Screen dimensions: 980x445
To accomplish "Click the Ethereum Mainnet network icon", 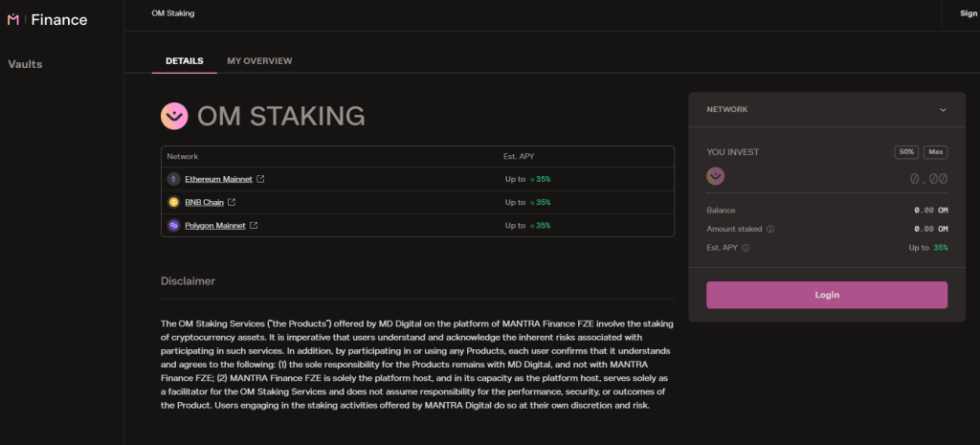I will pos(173,179).
